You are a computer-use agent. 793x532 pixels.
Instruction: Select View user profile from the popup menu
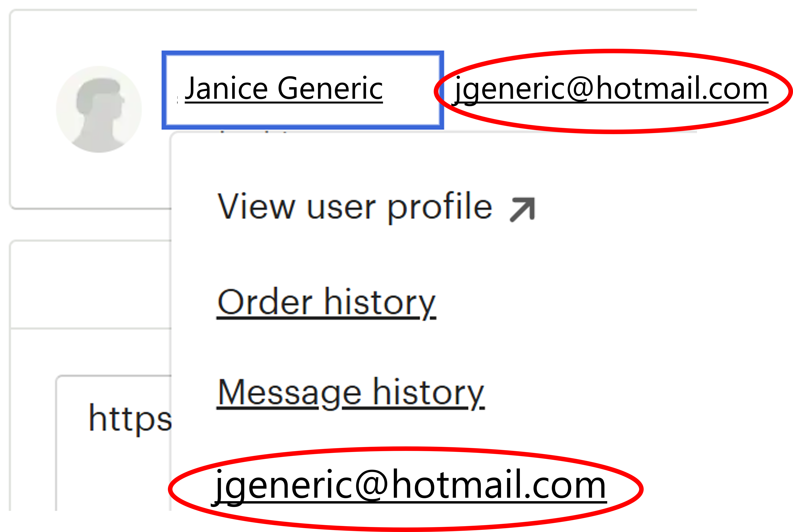click(355, 206)
